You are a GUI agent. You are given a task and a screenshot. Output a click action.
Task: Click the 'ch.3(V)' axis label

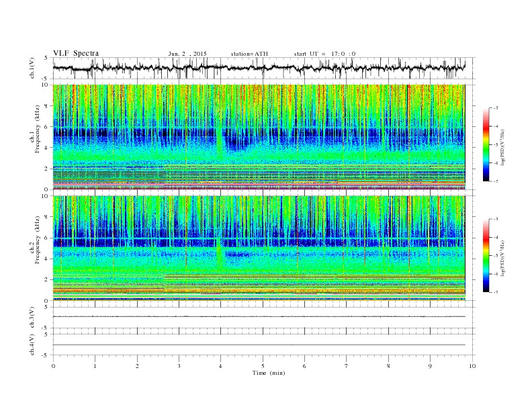32,317
